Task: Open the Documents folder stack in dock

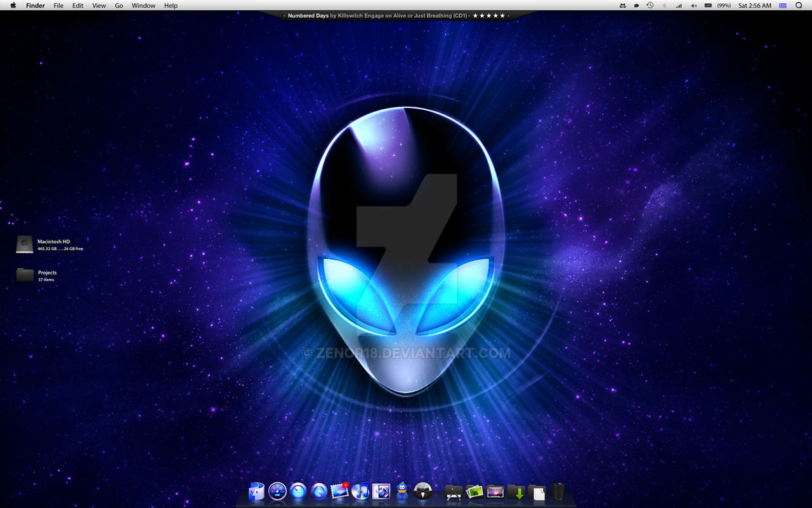Action: click(537, 492)
